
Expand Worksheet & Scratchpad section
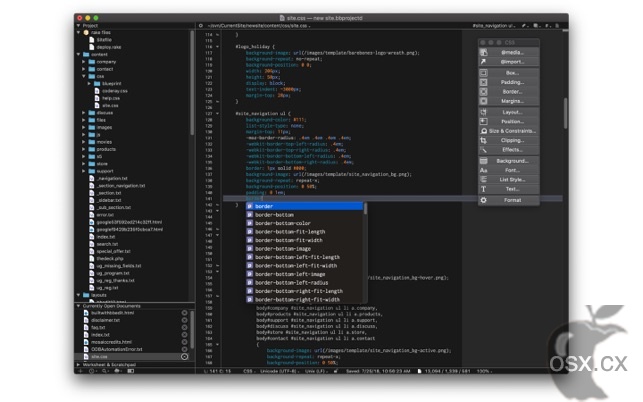(78, 365)
